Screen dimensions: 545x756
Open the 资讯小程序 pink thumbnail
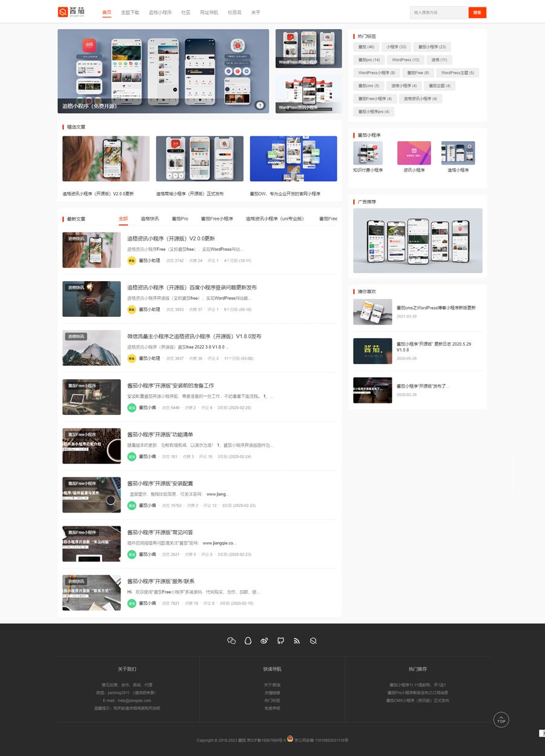tap(414, 153)
